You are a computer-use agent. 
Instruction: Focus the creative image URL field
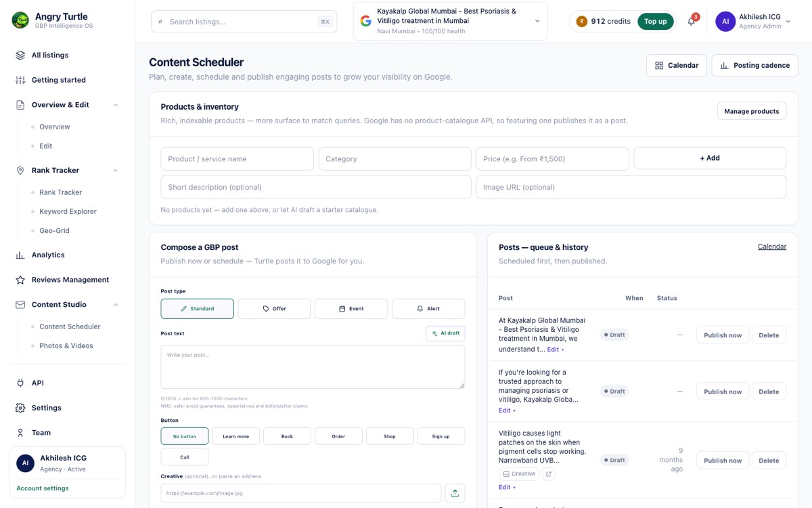(301, 493)
